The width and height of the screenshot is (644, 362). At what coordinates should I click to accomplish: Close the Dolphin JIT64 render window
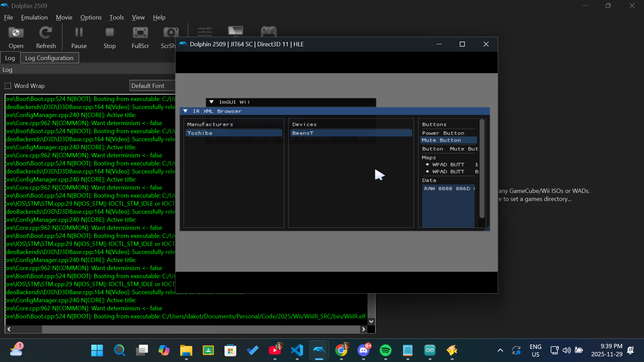pos(486,44)
